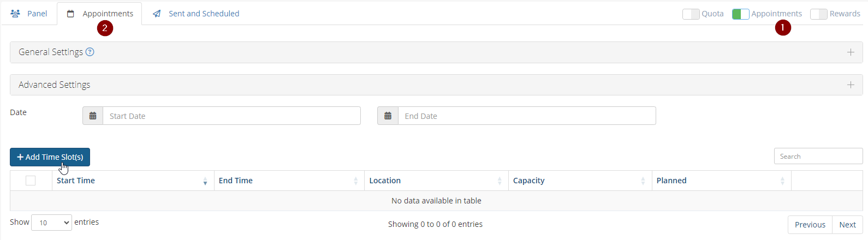Screen dimensions: 868x240
Task: Click the Start Date calendar icon
Action: [x=93, y=116]
